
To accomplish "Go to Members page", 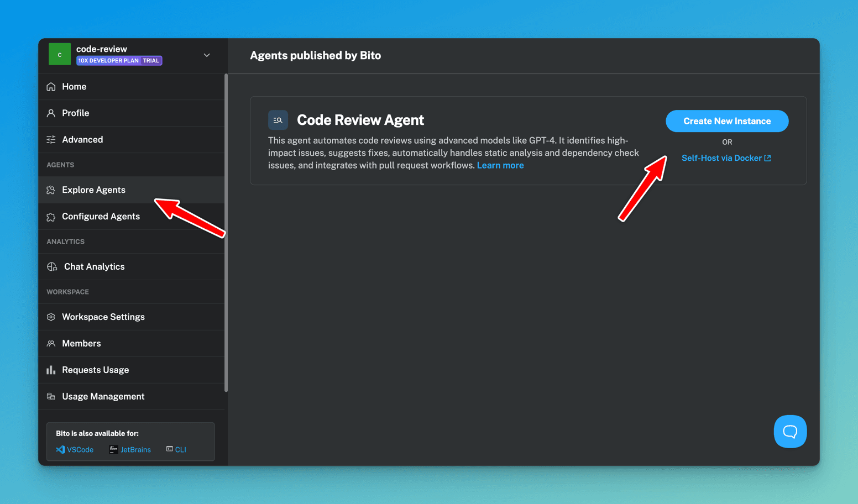I will [132, 344].
